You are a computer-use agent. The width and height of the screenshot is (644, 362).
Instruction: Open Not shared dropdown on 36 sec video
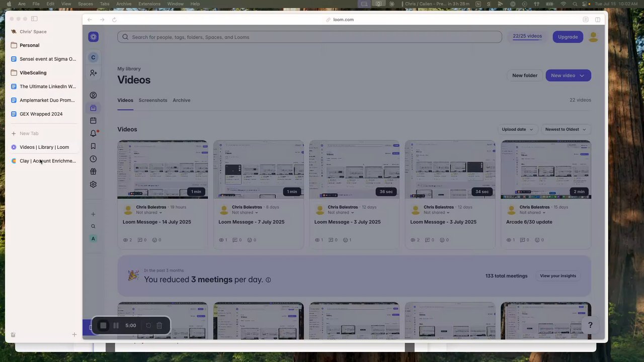pyautogui.click(x=341, y=212)
